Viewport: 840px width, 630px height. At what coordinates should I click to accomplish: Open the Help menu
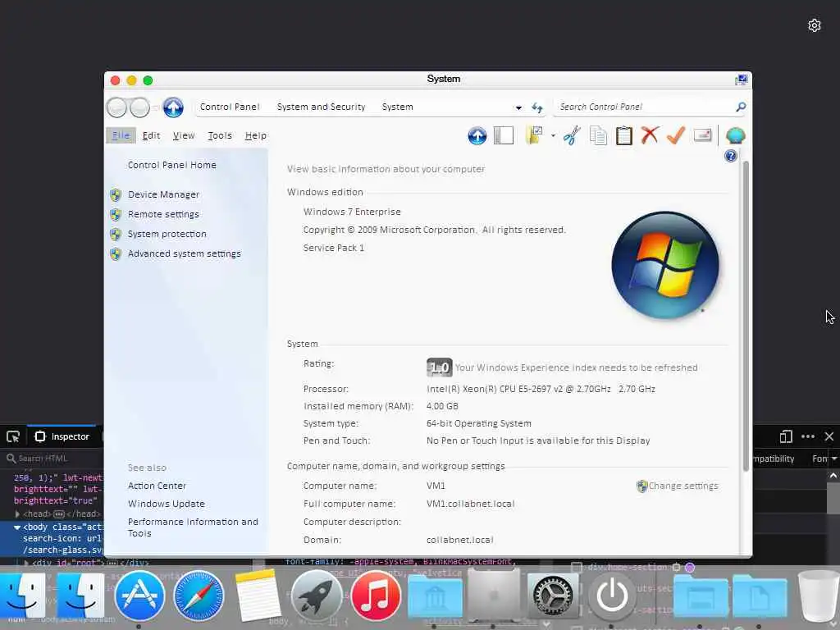pyautogui.click(x=256, y=135)
